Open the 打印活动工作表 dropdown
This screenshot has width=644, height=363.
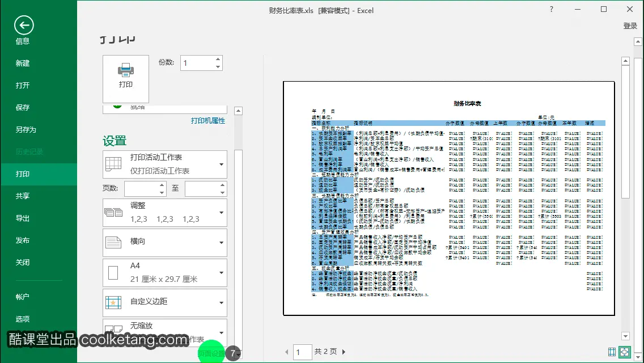[x=165, y=164]
